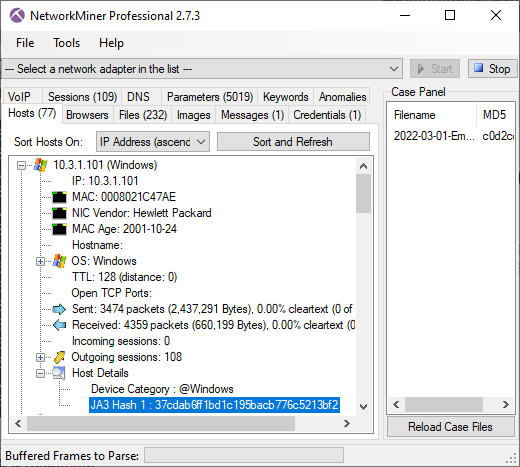Switch to the Keywords tab
This screenshot has width=520, height=467.
(x=286, y=97)
